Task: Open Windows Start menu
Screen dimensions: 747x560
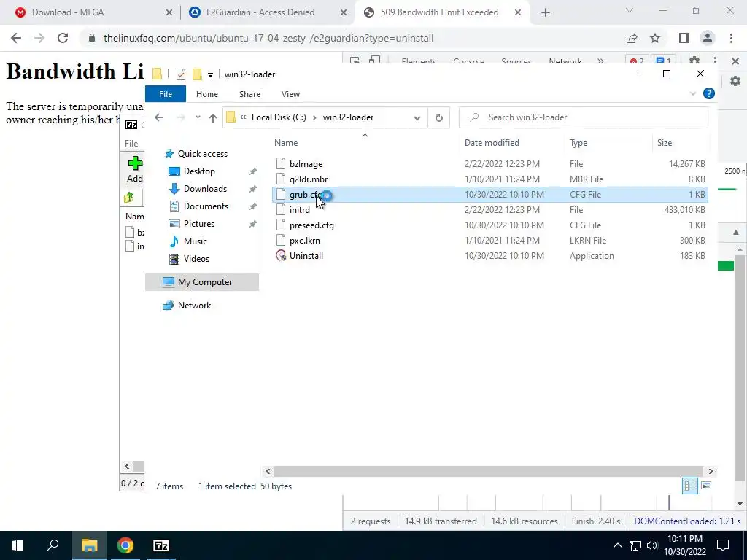Action: pos(18,545)
